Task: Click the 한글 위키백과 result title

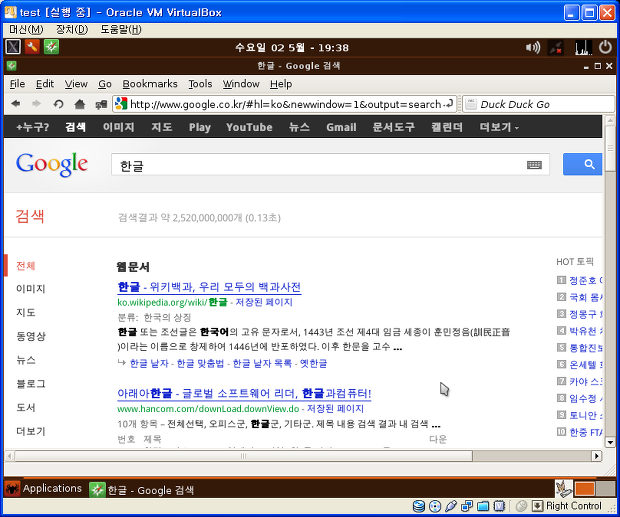Action: pyautogui.click(x=209, y=287)
